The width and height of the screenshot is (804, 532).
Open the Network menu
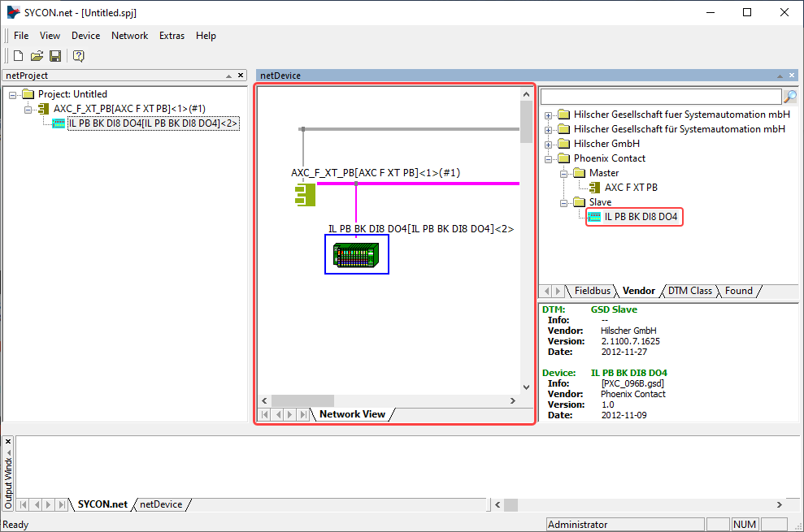pos(130,36)
